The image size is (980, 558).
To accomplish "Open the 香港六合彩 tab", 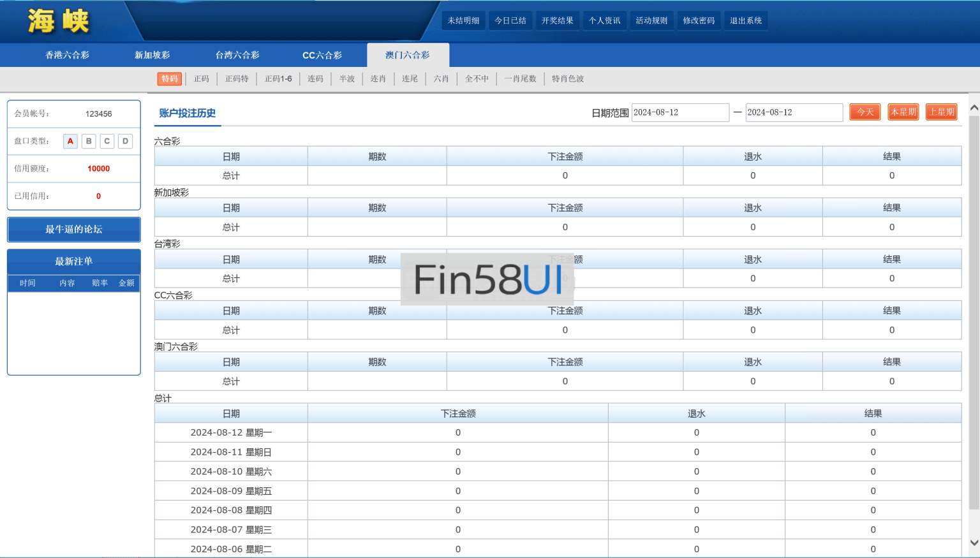I will click(x=67, y=55).
